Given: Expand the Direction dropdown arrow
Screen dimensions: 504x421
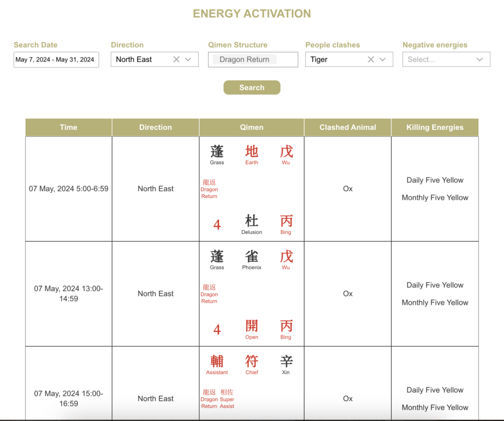Looking at the screenshot, I should click(188, 60).
